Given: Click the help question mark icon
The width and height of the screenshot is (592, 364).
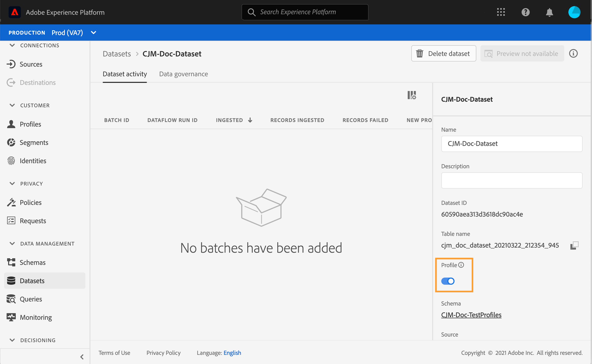Looking at the screenshot, I should pos(525,12).
